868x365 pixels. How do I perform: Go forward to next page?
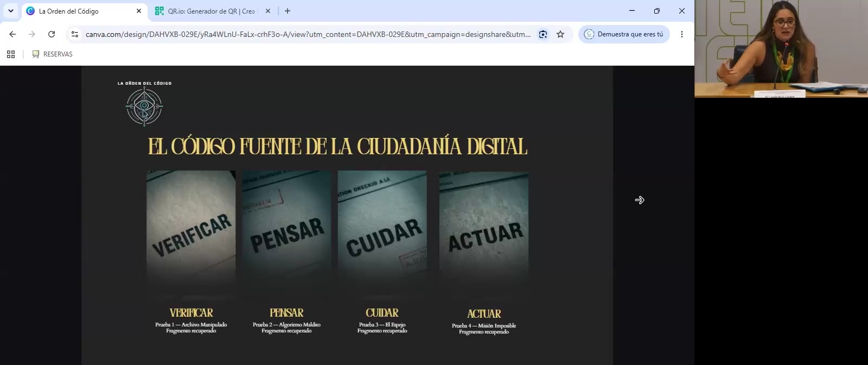(32, 34)
